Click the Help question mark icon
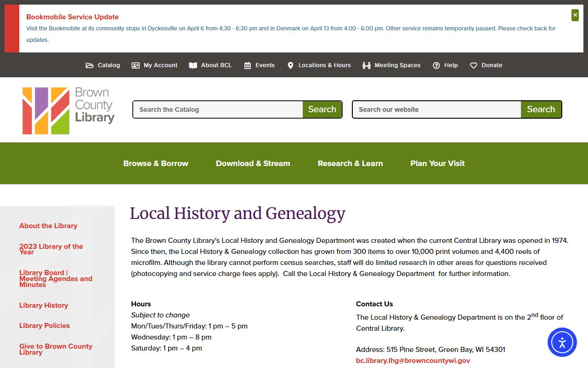 [x=436, y=65]
